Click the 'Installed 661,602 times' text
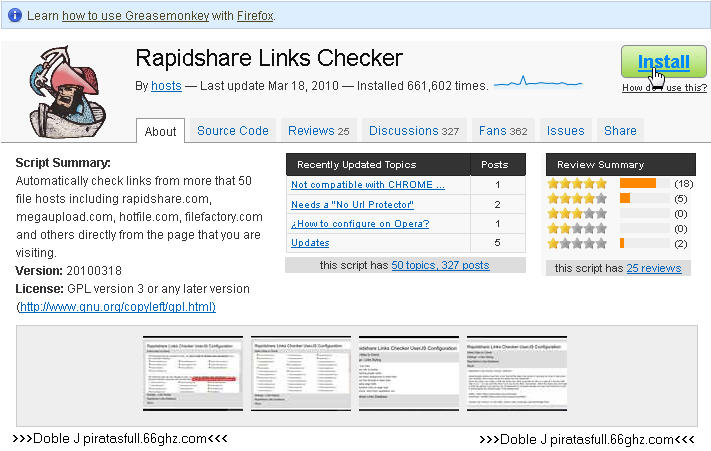Screen dimensions: 711x451 (x=423, y=86)
